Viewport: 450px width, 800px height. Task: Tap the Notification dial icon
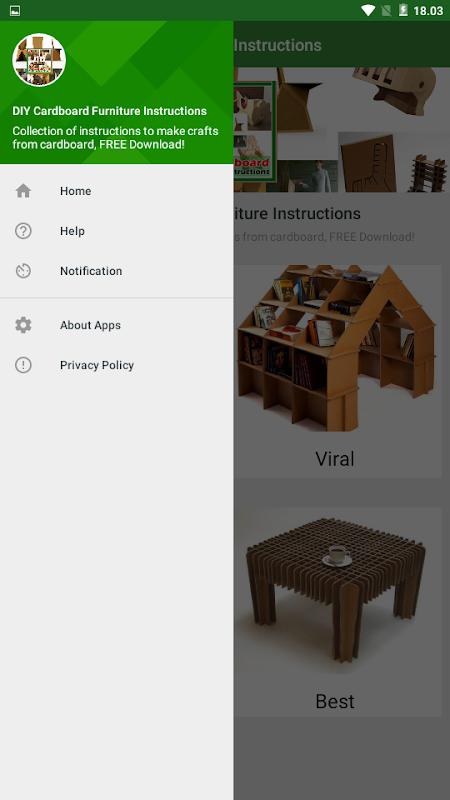(23, 271)
